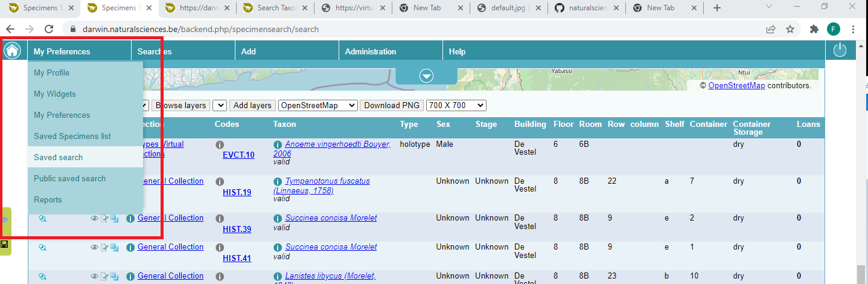Click the edit icon in the HIST.39 row
Screen dimensions: 868x284
coord(104,218)
